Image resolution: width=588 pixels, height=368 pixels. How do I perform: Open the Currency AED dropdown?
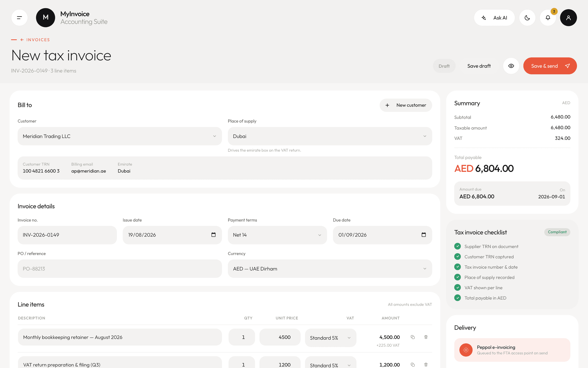(x=330, y=269)
